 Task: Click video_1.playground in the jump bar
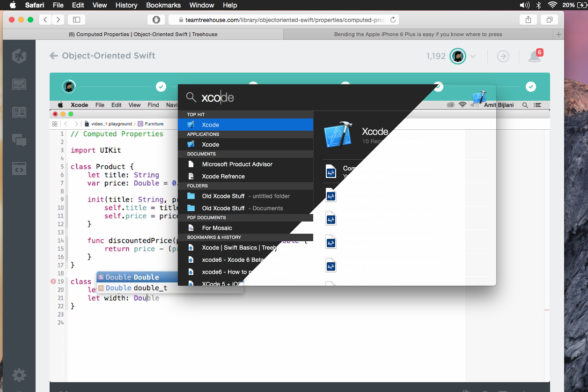[108, 124]
